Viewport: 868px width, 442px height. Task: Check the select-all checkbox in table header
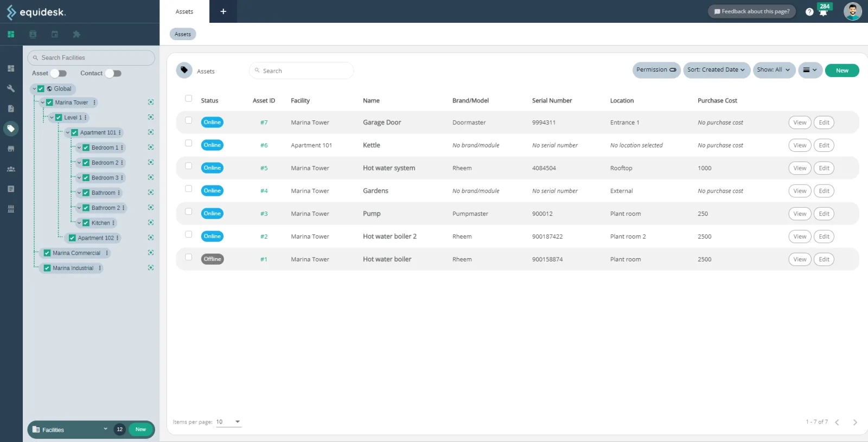(x=189, y=99)
